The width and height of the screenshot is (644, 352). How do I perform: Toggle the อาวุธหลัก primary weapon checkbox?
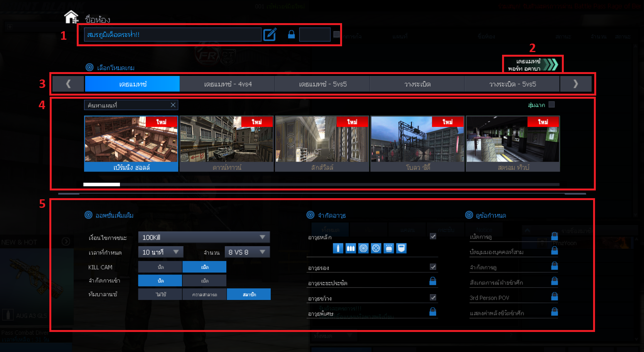(433, 236)
